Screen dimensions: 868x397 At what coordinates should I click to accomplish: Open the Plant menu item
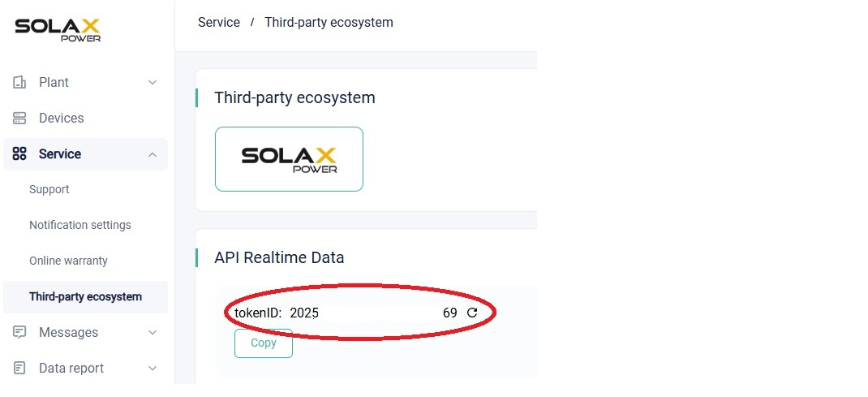85,83
